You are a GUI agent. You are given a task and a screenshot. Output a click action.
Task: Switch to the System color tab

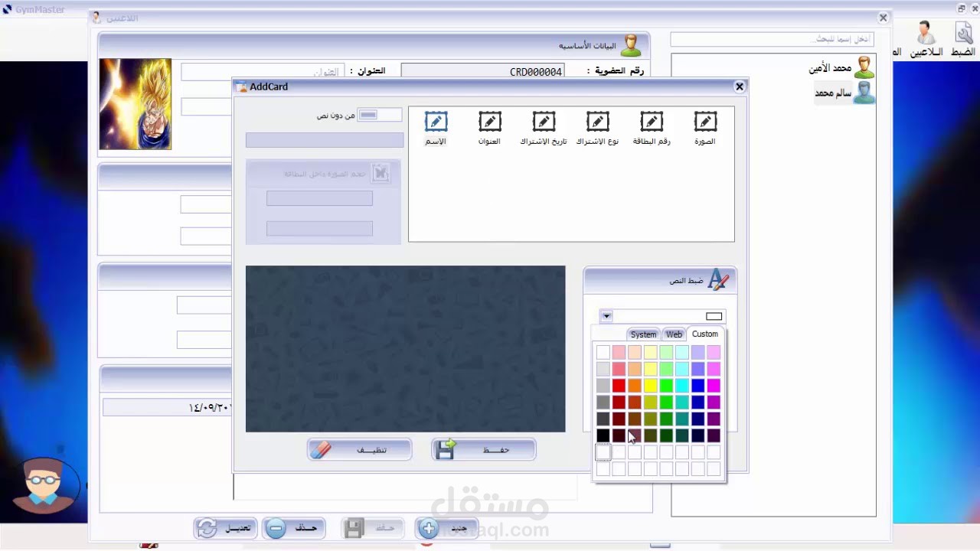click(643, 334)
